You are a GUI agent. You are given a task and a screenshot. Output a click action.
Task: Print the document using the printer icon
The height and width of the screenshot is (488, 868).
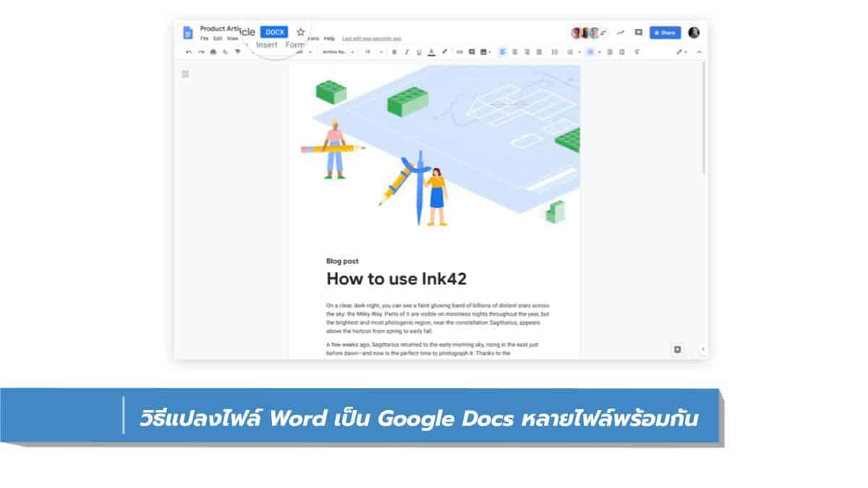(213, 52)
